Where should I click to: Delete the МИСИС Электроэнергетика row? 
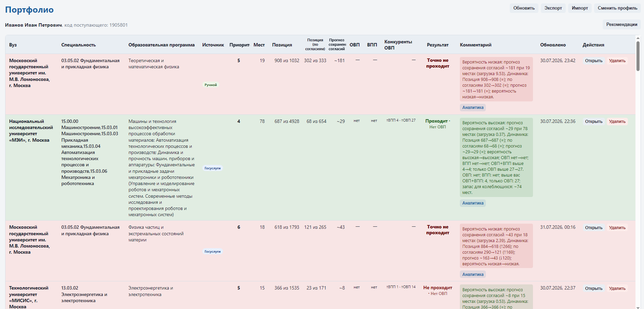pyautogui.click(x=617, y=289)
